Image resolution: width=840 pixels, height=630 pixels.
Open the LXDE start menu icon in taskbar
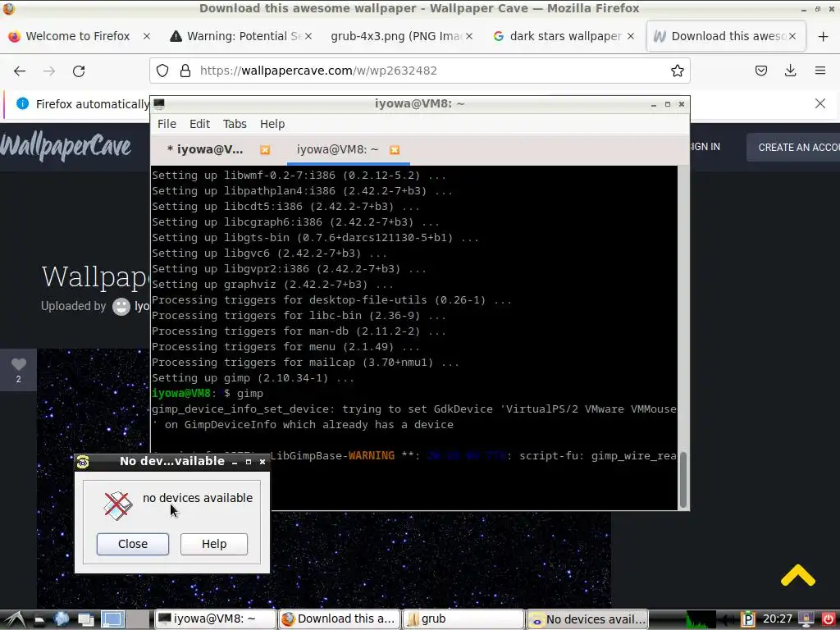pyautogui.click(x=15, y=619)
